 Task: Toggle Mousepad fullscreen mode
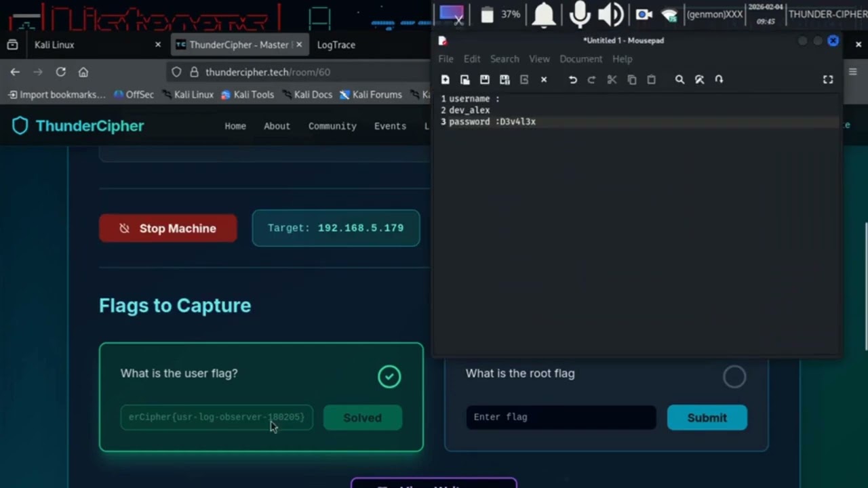coord(828,79)
